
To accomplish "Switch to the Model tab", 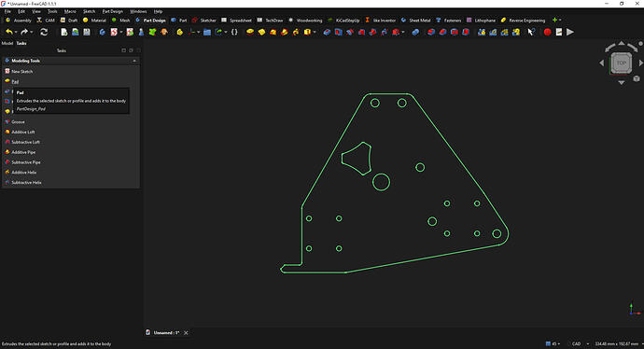I will coord(7,43).
